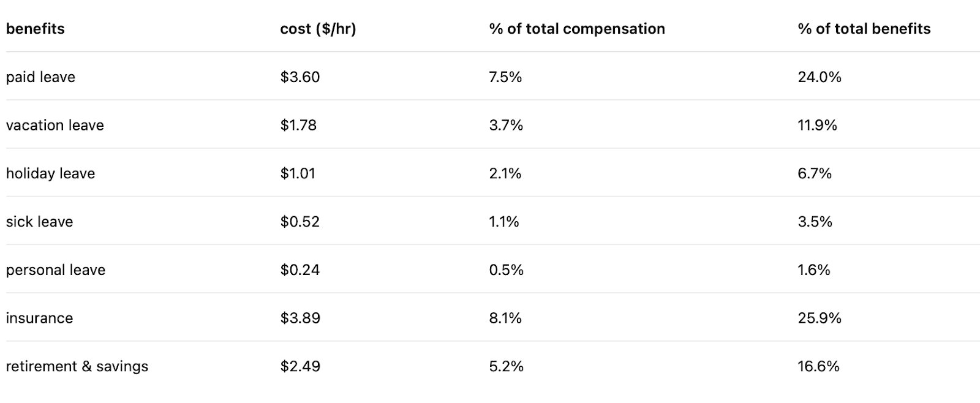Click the 7.5% compensation value

(x=505, y=77)
